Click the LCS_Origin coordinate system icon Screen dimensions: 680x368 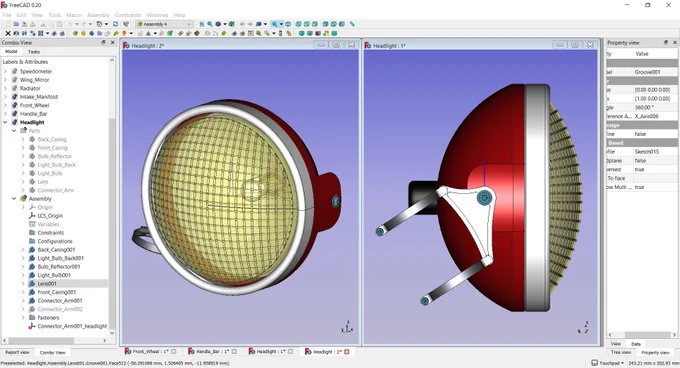[32, 215]
